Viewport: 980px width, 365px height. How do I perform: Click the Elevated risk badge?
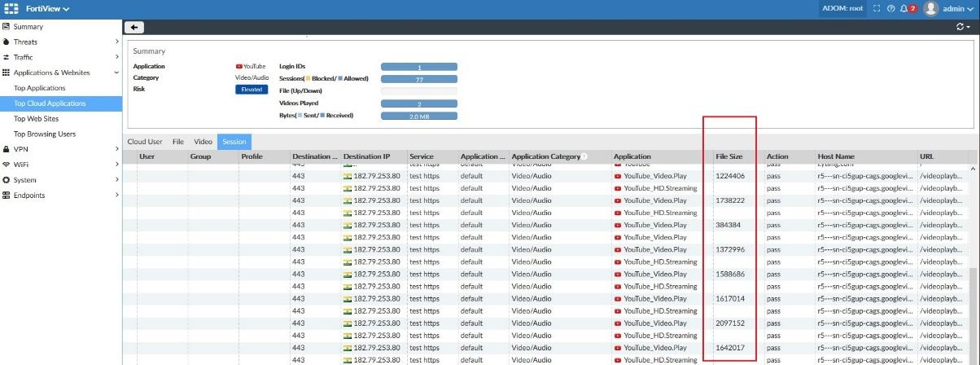click(252, 90)
